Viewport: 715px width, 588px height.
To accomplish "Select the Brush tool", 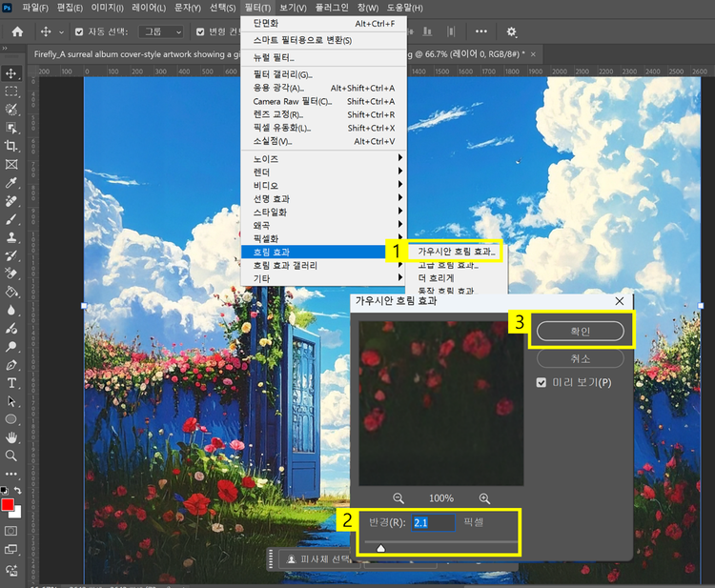I will click(x=10, y=219).
